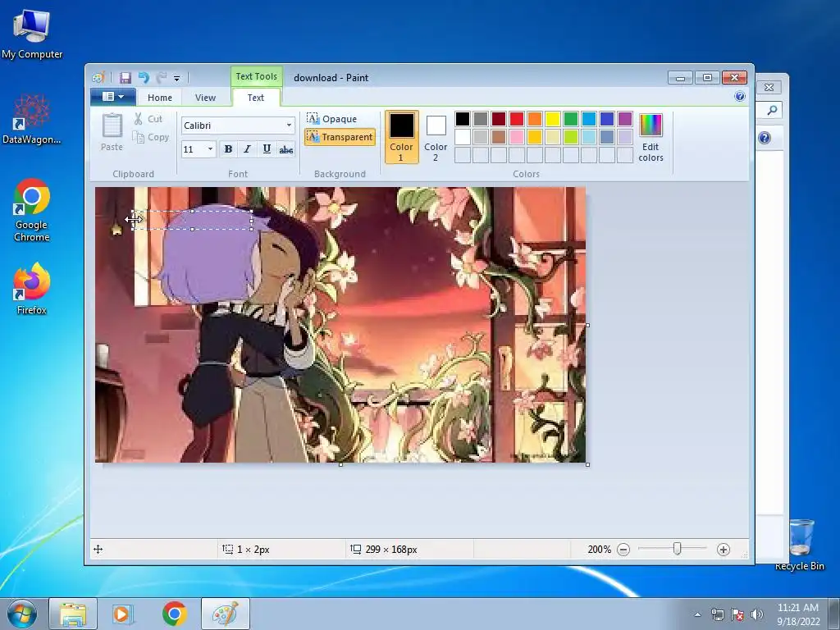Click the Paint app icon in title bar
Screen dimensions: 840x630
[98, 78]
